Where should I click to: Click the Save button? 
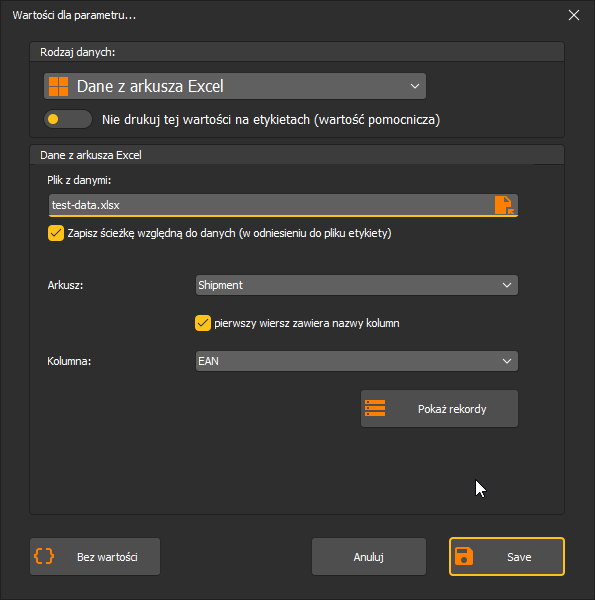coord(507,557)
